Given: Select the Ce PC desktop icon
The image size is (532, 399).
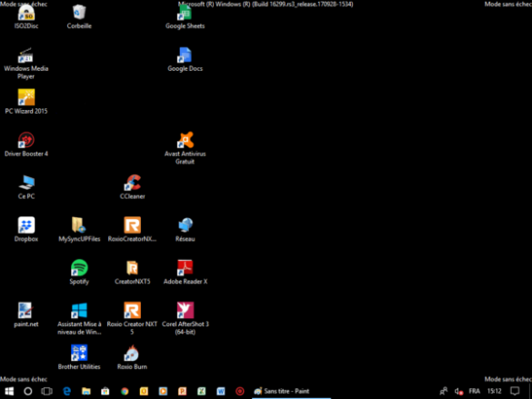Looking at the screenshot, I should 26,187.
